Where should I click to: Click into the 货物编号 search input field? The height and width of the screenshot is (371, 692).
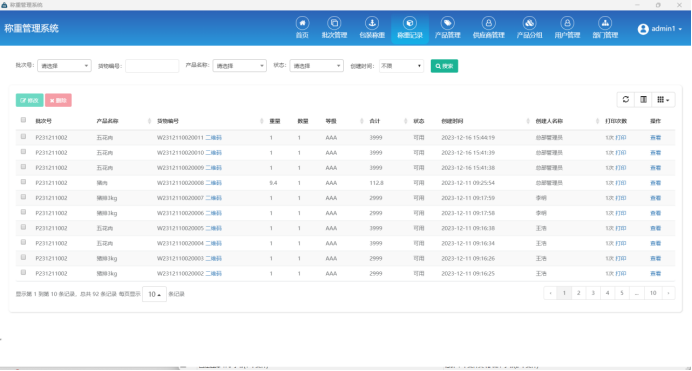(x=152, y=66)
